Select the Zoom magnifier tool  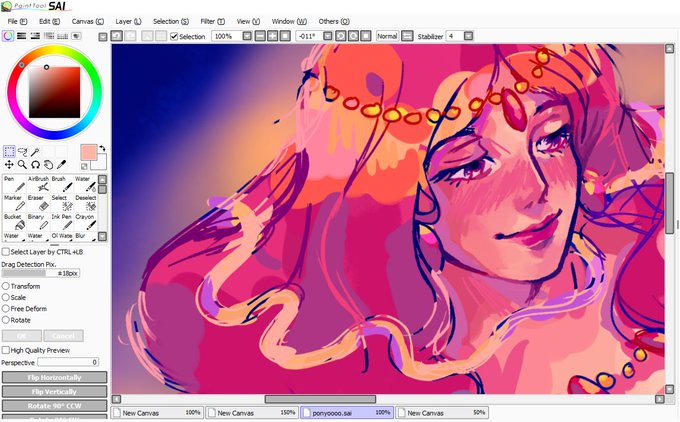[22, 164]
